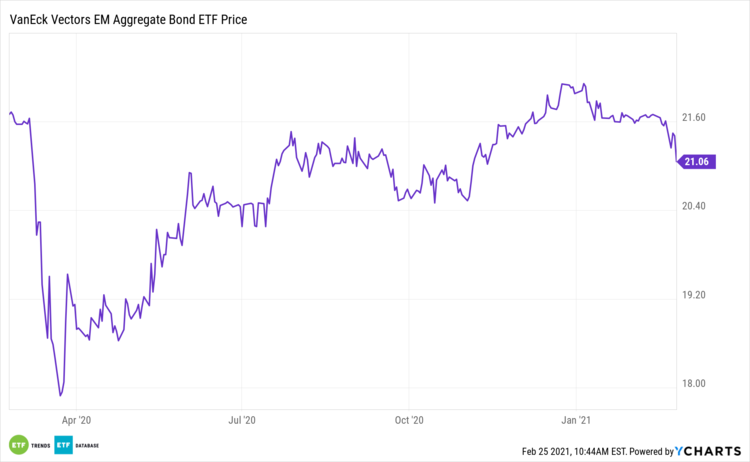This screenshot has height=462, width=750.
Task: Click the YCharts logo
Action: coord(713,451)
